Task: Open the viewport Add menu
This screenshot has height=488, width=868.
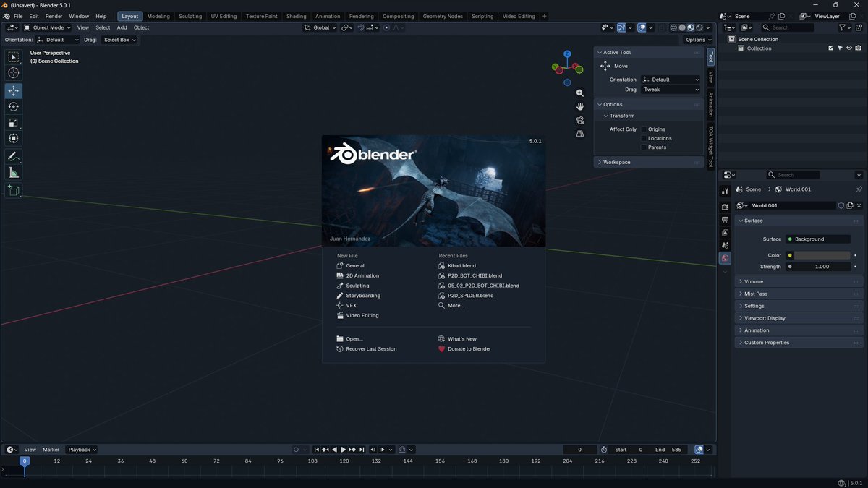Action: pos(122,27)
